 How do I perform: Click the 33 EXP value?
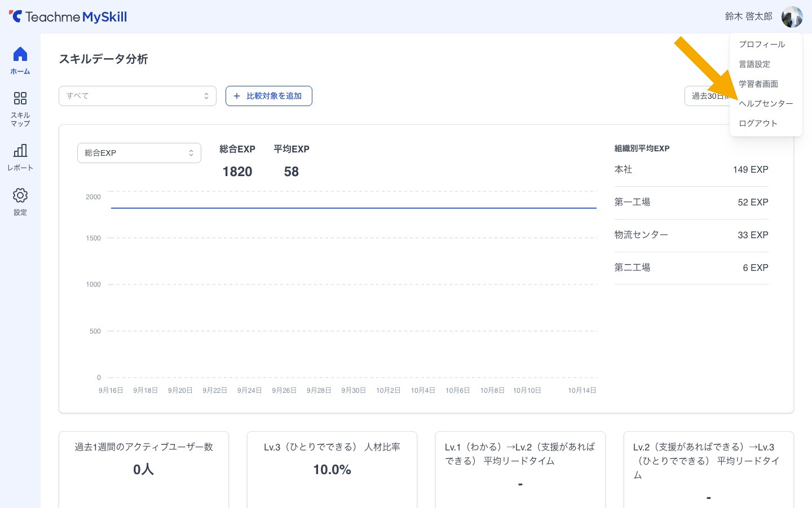pyautogui.click(x=753, y=235)
